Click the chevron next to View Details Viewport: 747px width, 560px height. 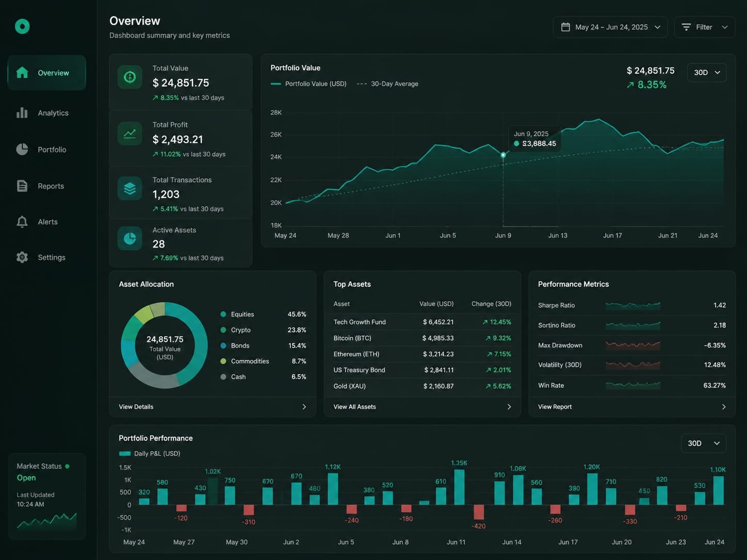tap(304, 407)
